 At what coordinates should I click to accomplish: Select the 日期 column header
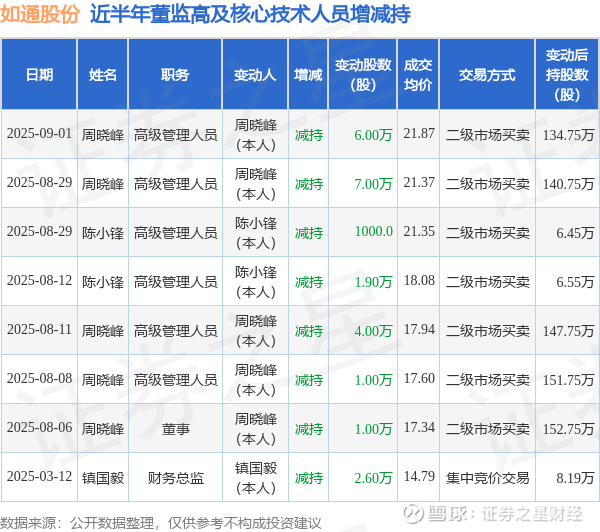[x=39, y=74]
